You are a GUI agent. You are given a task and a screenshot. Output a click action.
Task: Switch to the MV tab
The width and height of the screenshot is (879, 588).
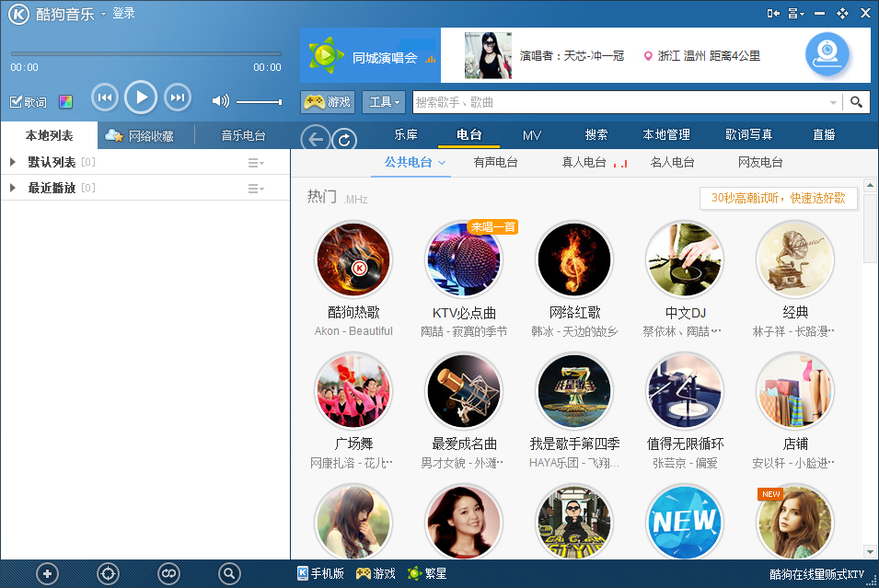(532, 135)
